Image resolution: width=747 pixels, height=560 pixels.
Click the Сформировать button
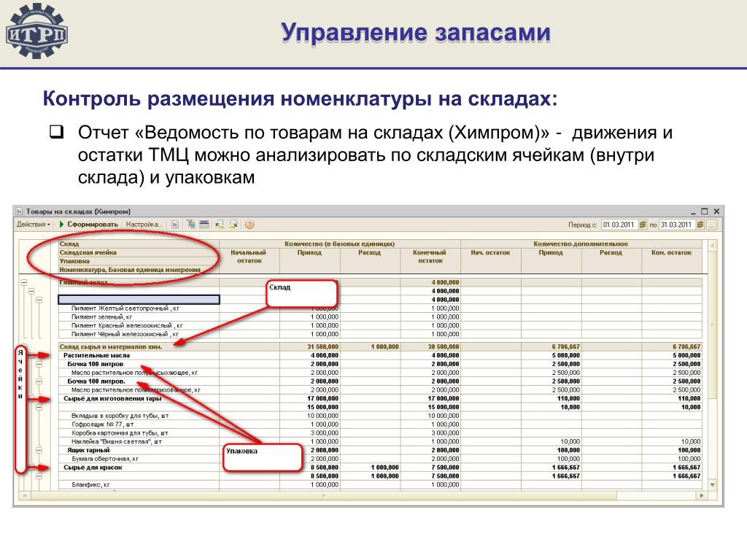click(x=89, y=225)
